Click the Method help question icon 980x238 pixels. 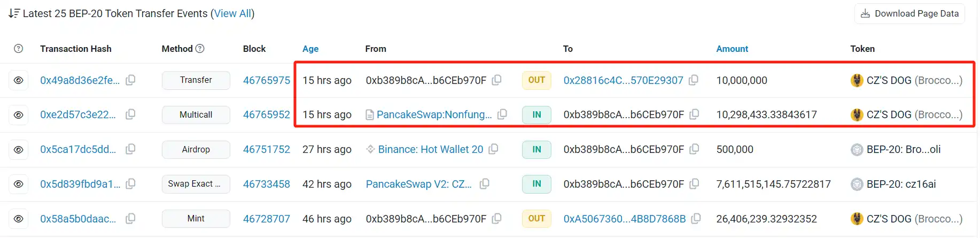pos(200,49)
